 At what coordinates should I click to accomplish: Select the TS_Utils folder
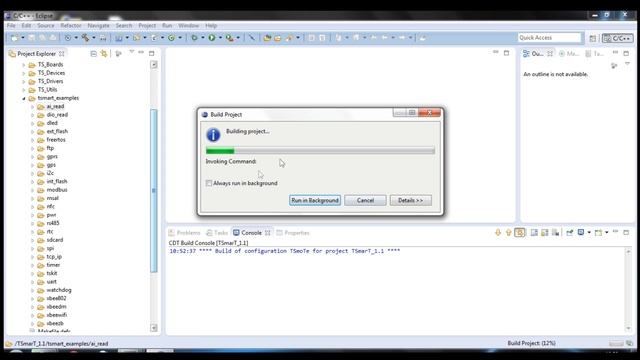[47, 90]
